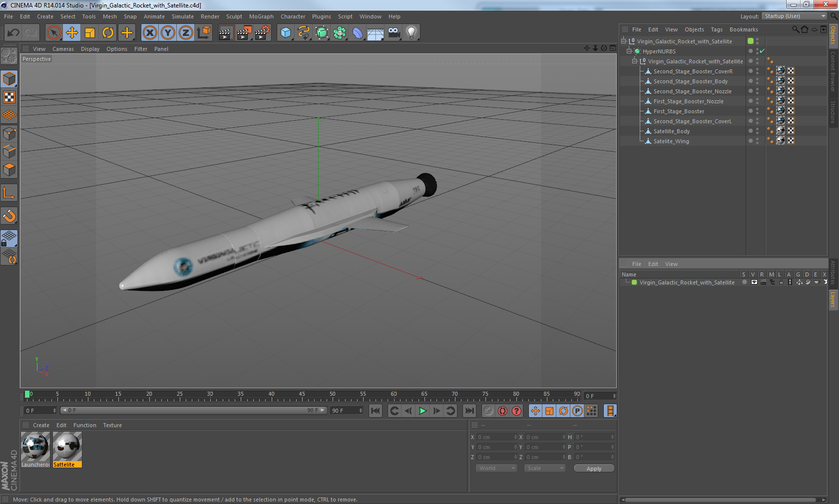Select the Launcheror material thumbnail
Screen dimensions: 839x504
[35, 446]
